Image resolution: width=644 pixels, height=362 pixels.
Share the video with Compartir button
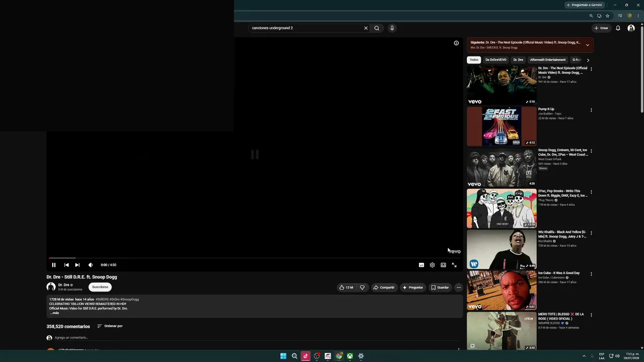[384, 288]
